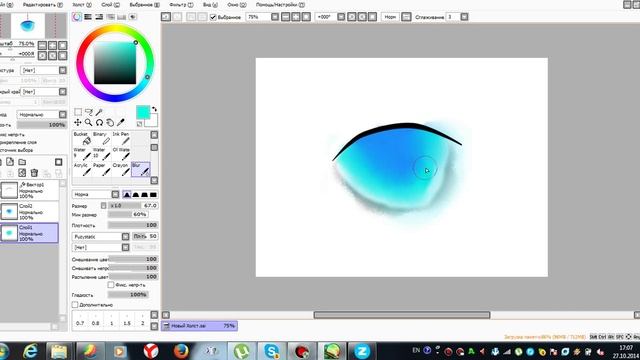Open the Помощь/Настройки menu

[x=280, y=5]
